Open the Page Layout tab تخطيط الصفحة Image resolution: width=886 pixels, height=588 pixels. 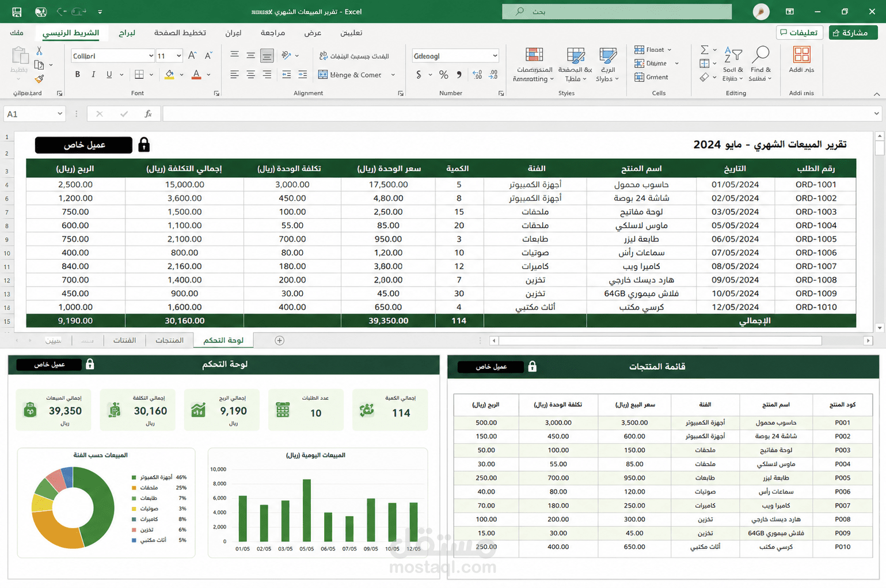[180, 33]
